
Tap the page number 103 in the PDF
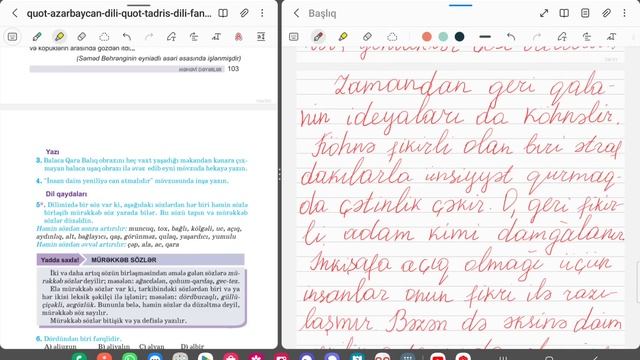tap(233, 69)
